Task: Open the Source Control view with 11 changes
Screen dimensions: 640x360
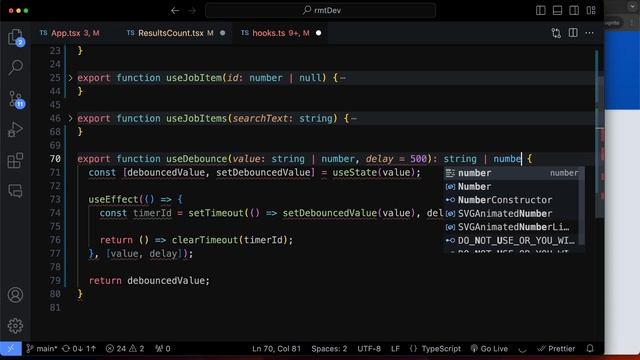Action: [16, 99]
